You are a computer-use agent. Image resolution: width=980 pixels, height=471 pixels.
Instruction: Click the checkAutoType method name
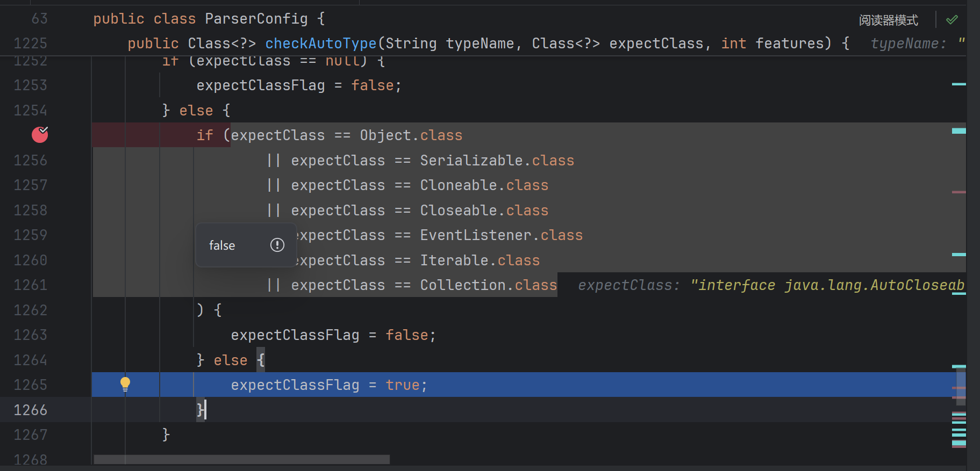(x=320, y=44)
